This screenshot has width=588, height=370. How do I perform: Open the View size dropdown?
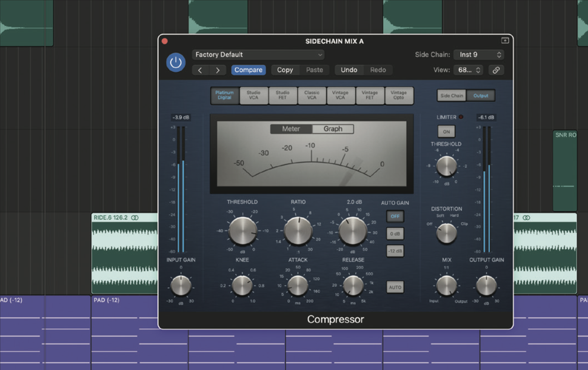coord(468,70)
